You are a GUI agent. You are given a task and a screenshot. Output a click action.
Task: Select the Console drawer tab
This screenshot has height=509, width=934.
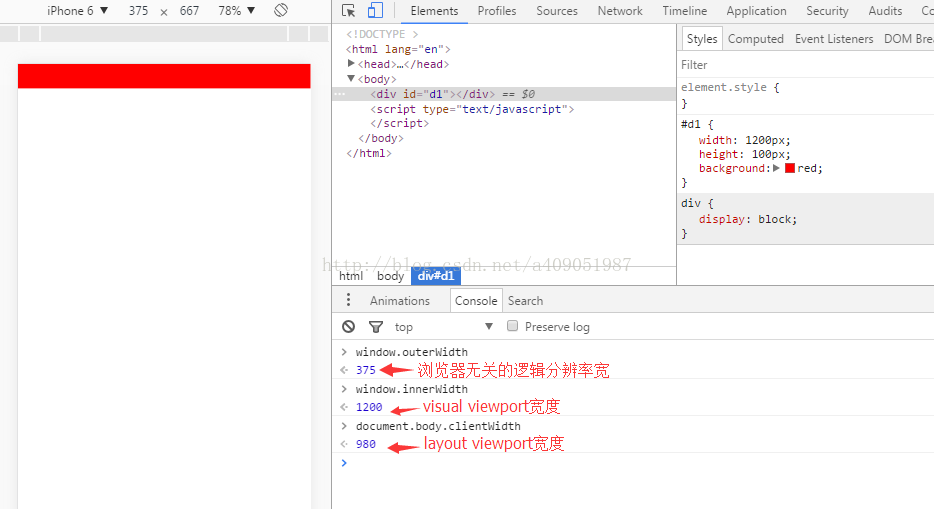tap(476, 301)
